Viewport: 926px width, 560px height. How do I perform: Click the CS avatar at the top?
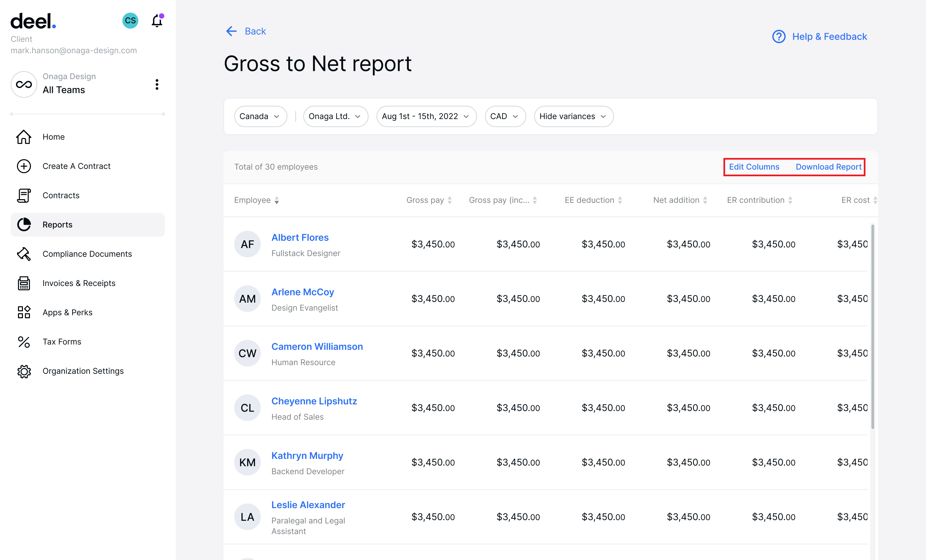pos(130,21)
